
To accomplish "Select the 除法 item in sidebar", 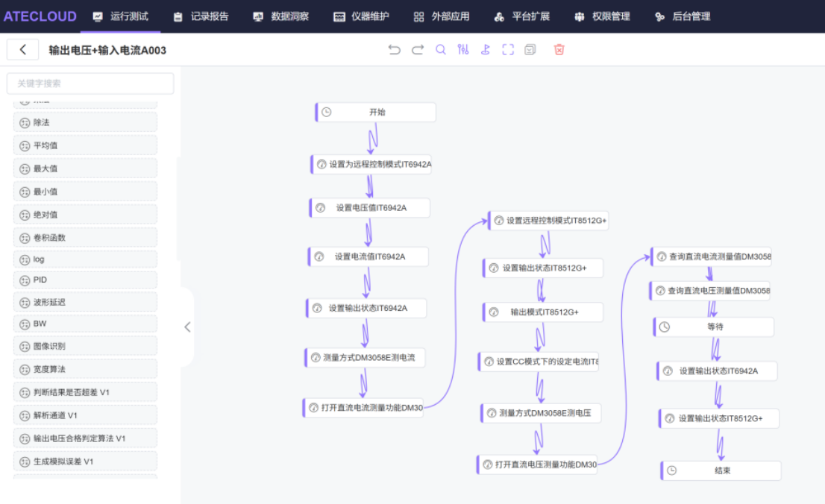I will (85, 122).
